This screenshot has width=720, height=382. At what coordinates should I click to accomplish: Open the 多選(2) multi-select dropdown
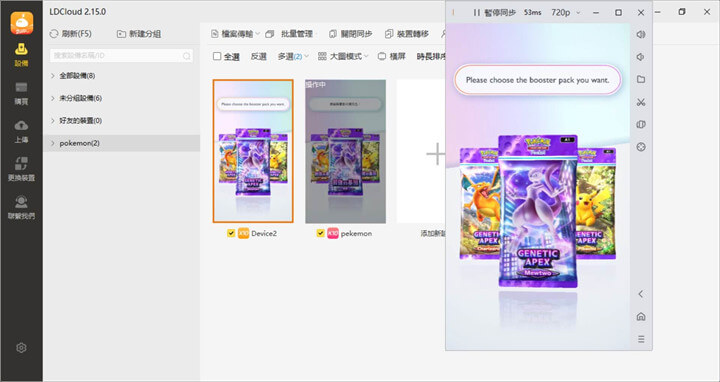click(293, 56)
